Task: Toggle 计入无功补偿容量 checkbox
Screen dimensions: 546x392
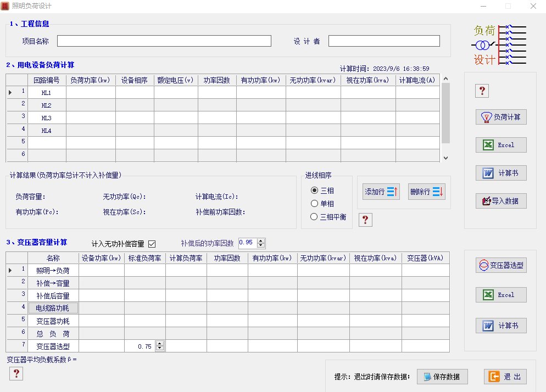Action: tap(152, 244)
